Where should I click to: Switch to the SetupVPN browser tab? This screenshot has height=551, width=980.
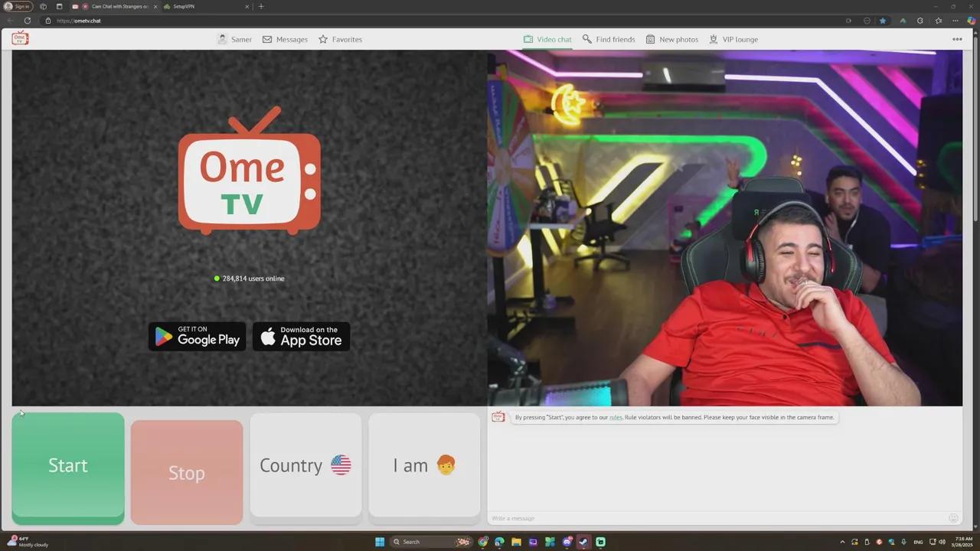pos(207,6)
